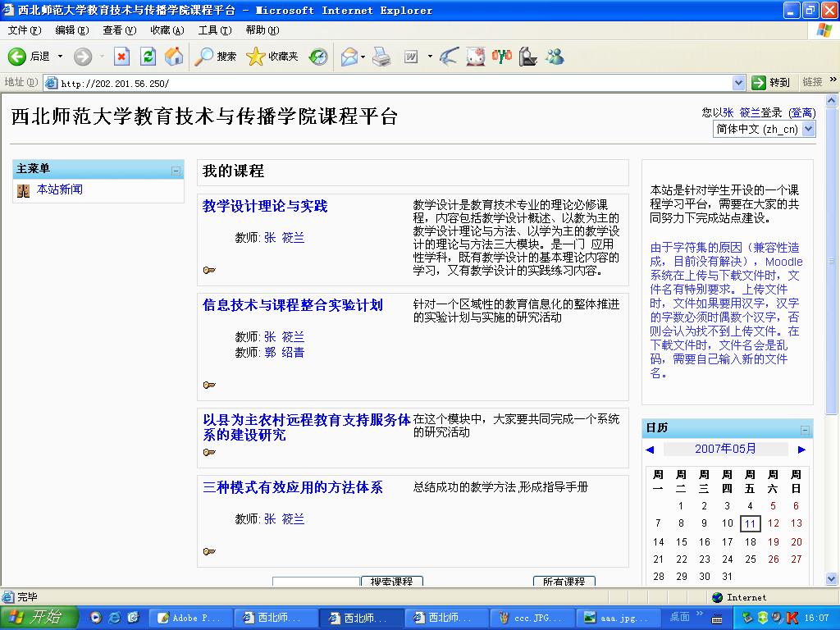Expand the address bar dropdown list

coord(739,83)
